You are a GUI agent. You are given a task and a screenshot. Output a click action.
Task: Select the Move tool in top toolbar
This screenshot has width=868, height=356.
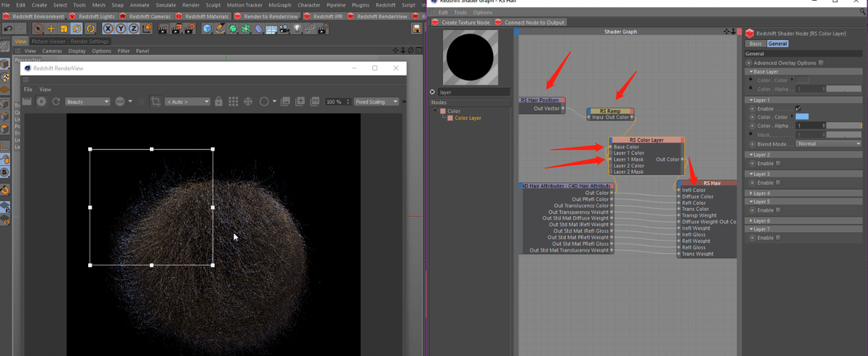51,29
